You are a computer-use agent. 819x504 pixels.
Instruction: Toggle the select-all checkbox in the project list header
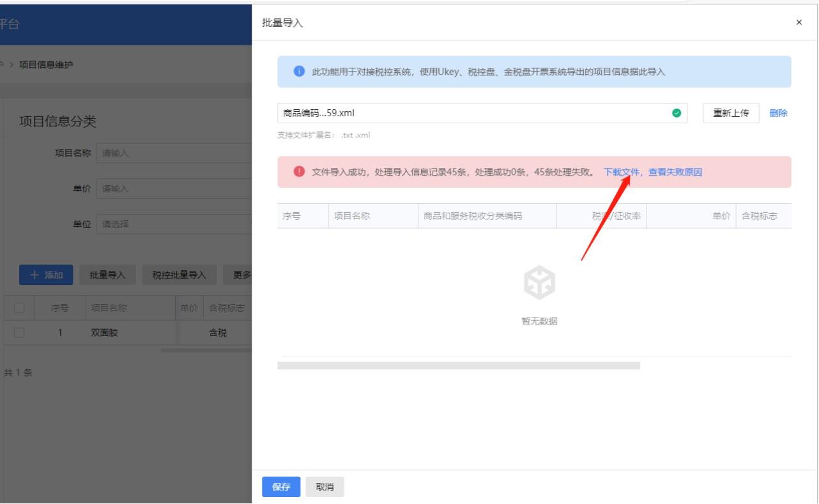pyautogui.click(x=18, y=307)
